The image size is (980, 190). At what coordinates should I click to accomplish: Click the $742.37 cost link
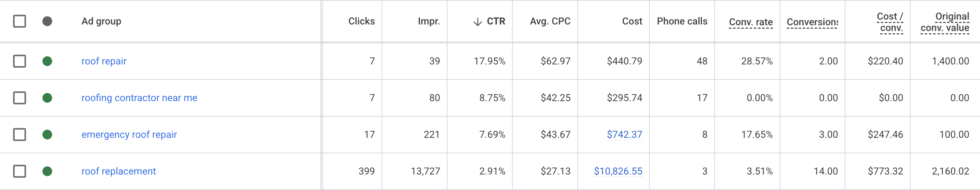coord(625,135)
